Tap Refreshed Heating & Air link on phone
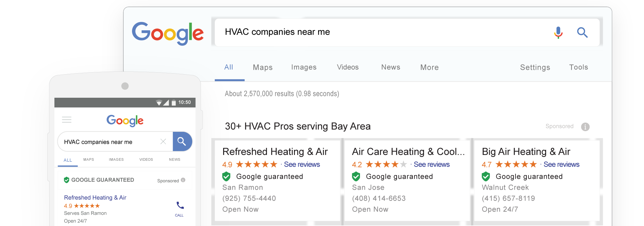The height and width of the screenshot is (226, 644). coord(95,197)
